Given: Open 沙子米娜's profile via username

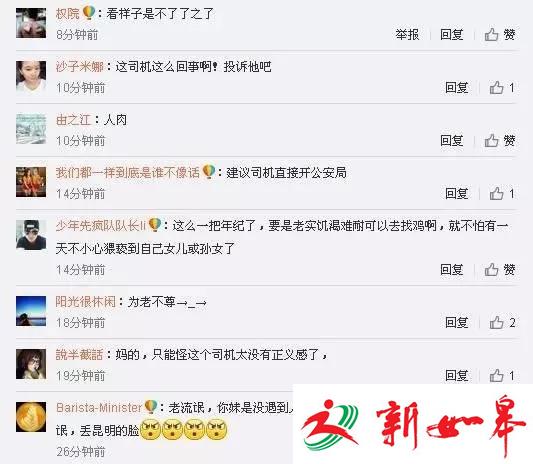Looking at the screenshot, I should [80, 66].
